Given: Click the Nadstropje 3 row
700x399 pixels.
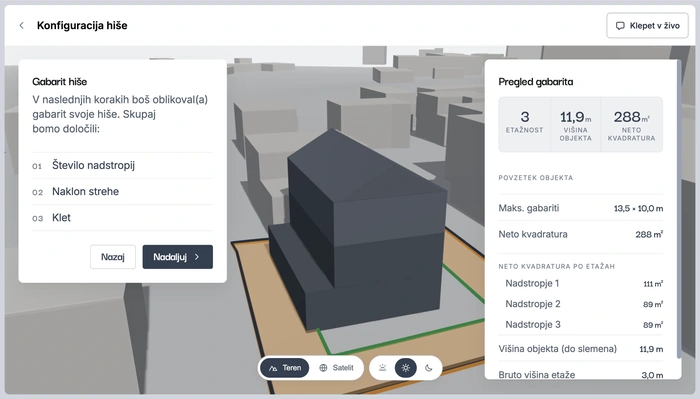Looking at the screenshot, I should pos(580,324).
